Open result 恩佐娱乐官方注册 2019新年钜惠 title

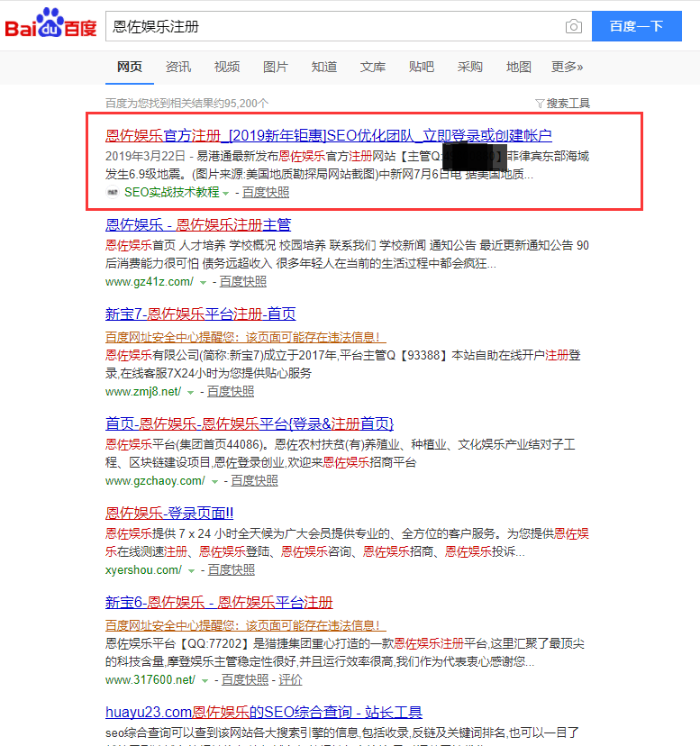328,135
